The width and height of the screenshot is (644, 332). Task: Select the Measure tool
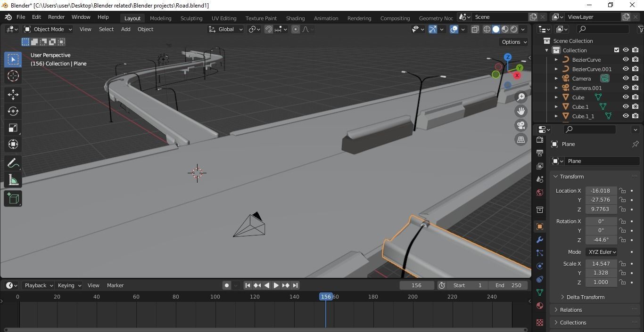13,180
